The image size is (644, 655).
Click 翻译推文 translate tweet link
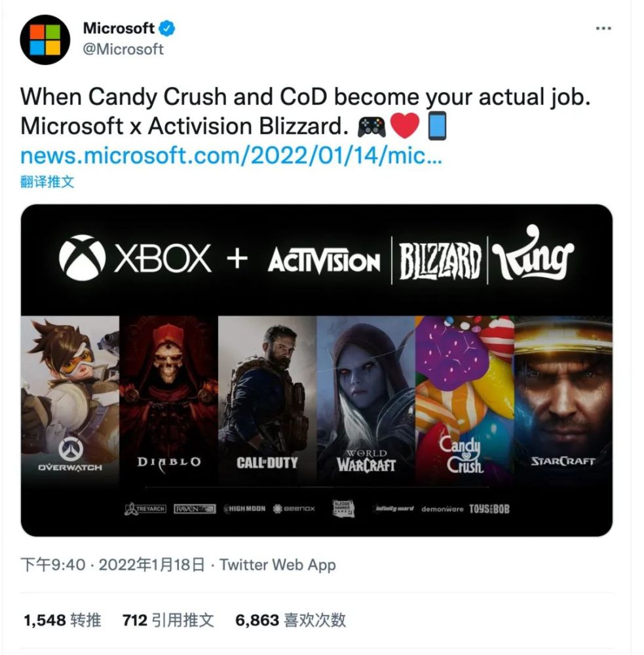pyautogui.click(x=47, y=182)
